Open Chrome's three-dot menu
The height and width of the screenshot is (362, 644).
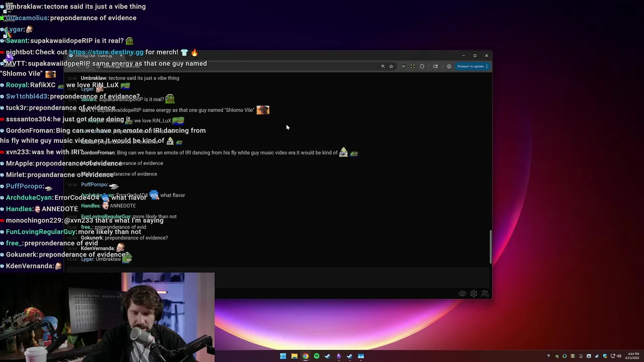coord(487,66)
